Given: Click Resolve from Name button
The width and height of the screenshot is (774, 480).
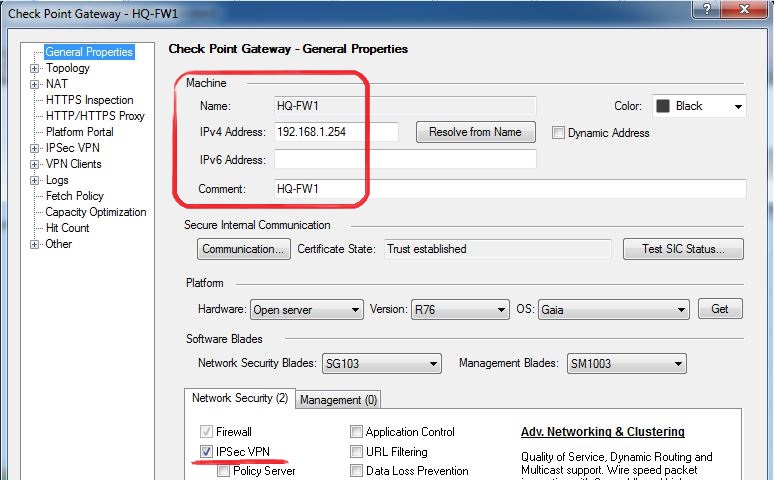Looking at the screenshot, I should (475, 132).
